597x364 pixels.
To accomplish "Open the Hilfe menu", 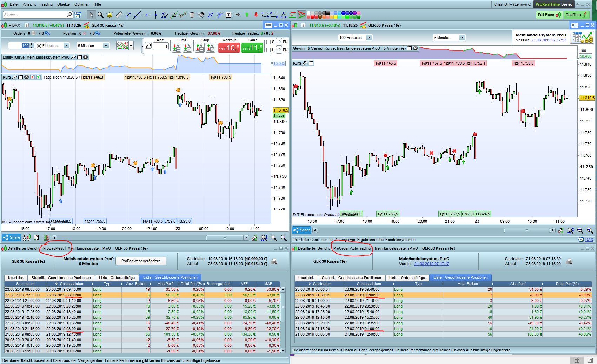I will (x=97, y=4).
